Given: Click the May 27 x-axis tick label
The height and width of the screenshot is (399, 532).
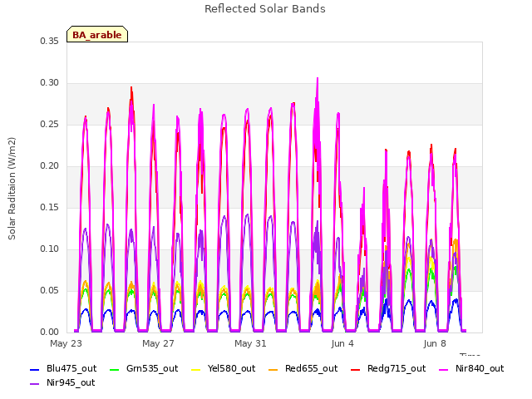Looking at the screenshot, I should (158, 343).
